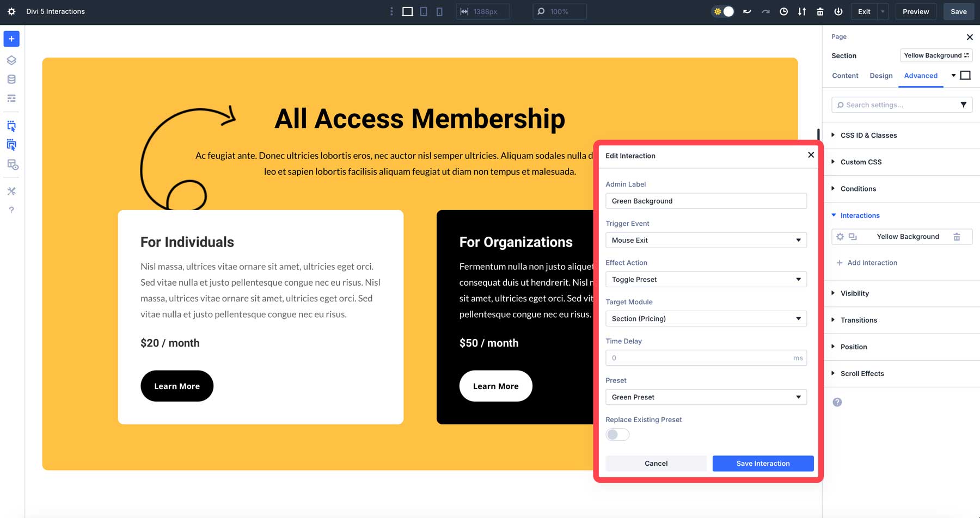The height and width of the screenshot is (518, 980).
Task: Undo the last change
Action: pyautogui.click(x=747, y=11)
